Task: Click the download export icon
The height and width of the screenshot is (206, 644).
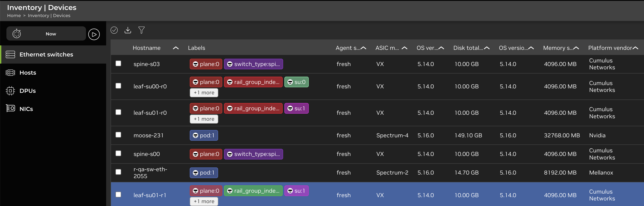Action: (x=128, y=30)
